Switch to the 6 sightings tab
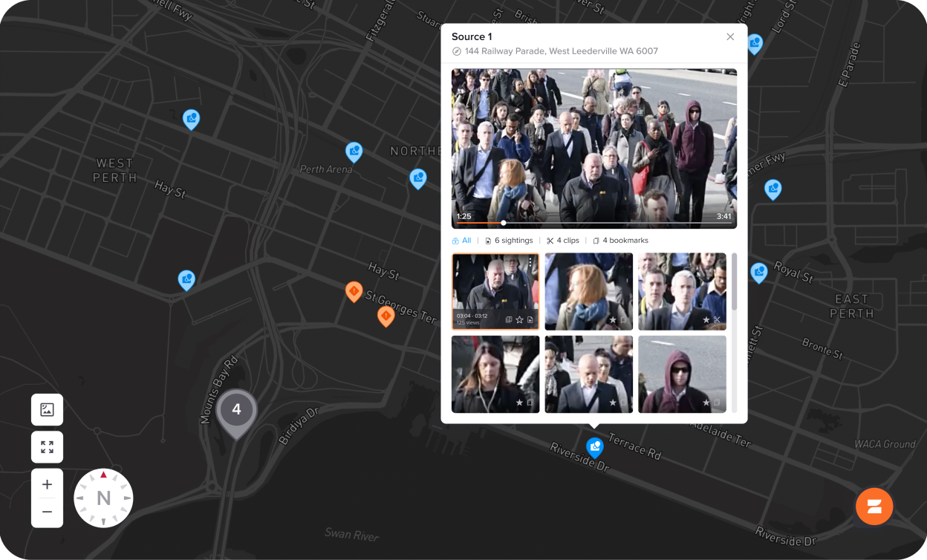Viewport: 927px width, 560px height. click(509, 241)
